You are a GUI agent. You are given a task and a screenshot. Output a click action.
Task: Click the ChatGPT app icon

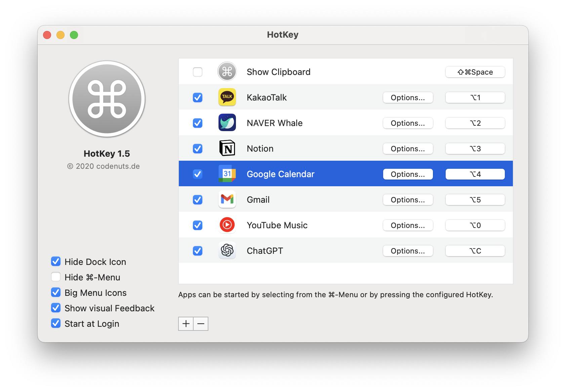pyautogui.click(x=227, y=250)
